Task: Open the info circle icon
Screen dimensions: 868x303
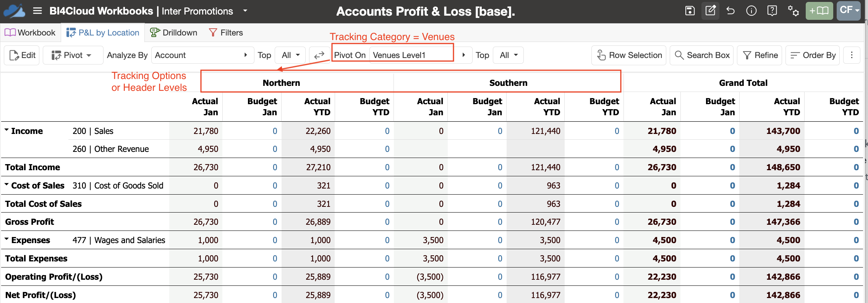Action: (x=751, y=11)
